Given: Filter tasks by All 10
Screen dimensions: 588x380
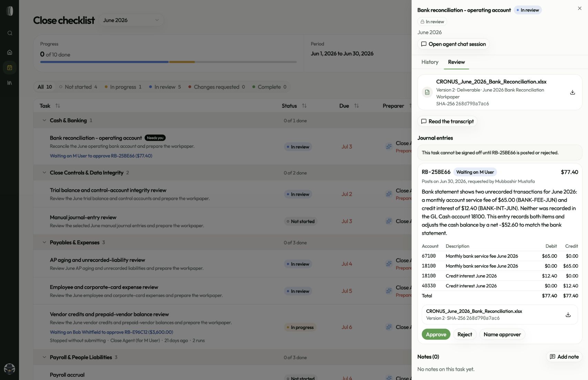Looking at the screenshot, I should tap(45, 87).
